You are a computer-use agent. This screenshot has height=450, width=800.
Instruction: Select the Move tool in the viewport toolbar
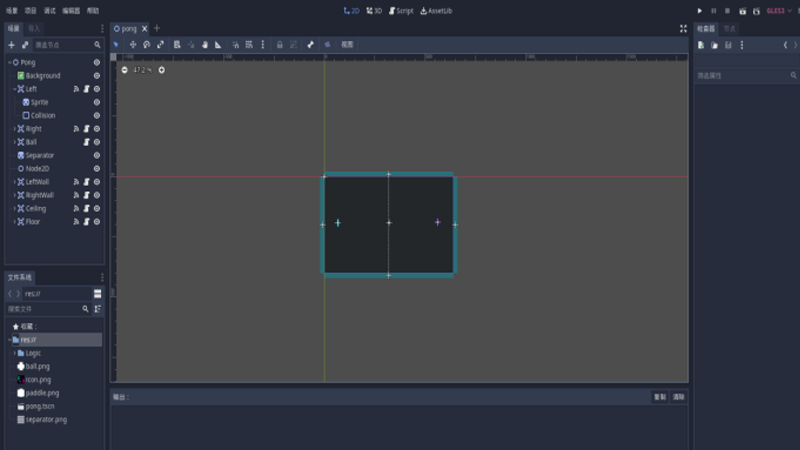tap(133, 45)
